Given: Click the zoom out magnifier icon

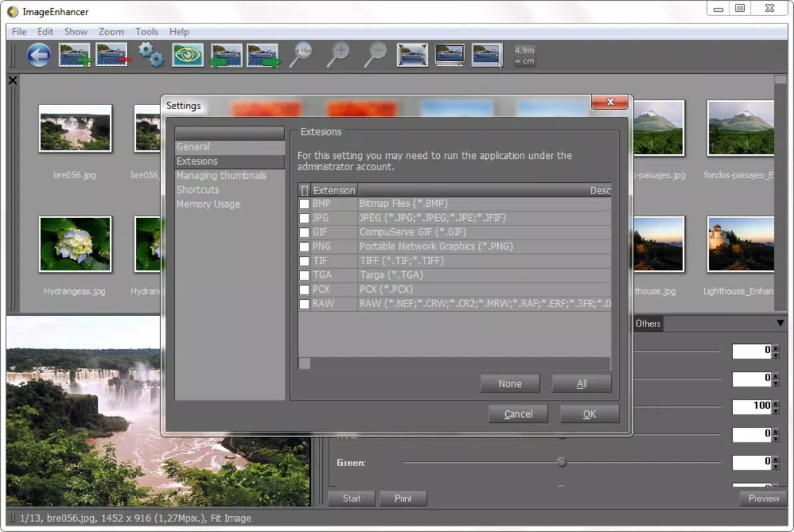Looking at the screenshot, I should pyautogui.click(x=376, y=55).
